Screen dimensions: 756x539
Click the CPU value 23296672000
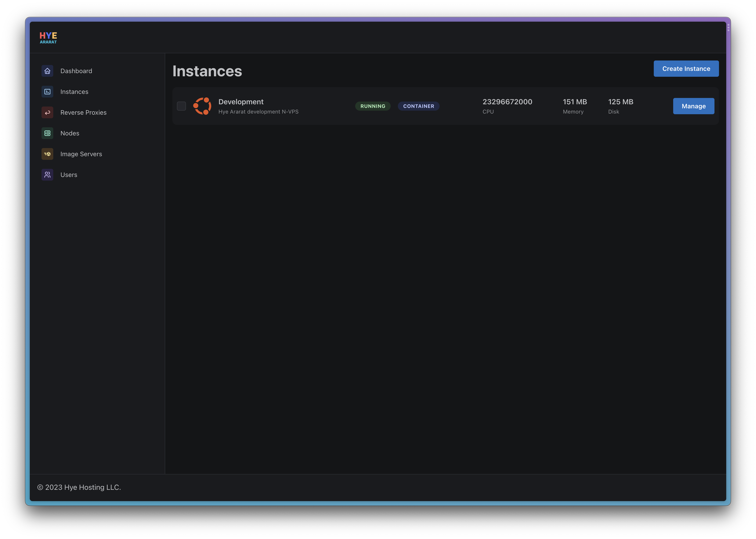(x=507, y=102)
